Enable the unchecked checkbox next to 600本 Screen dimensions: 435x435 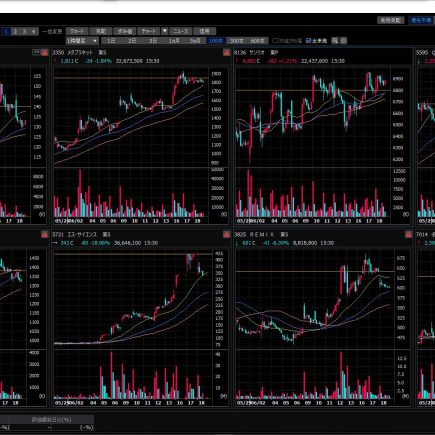coord(275,41)
